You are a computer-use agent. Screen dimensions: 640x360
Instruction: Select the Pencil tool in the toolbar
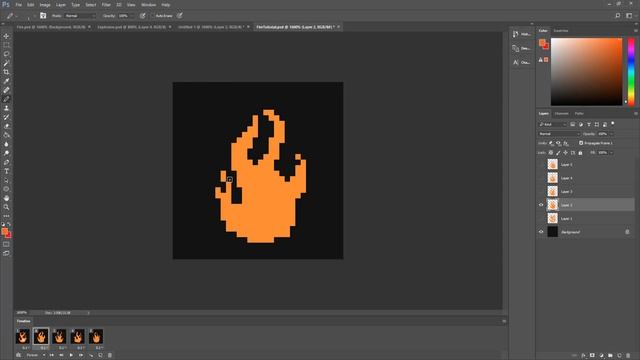tap(6, 99)
